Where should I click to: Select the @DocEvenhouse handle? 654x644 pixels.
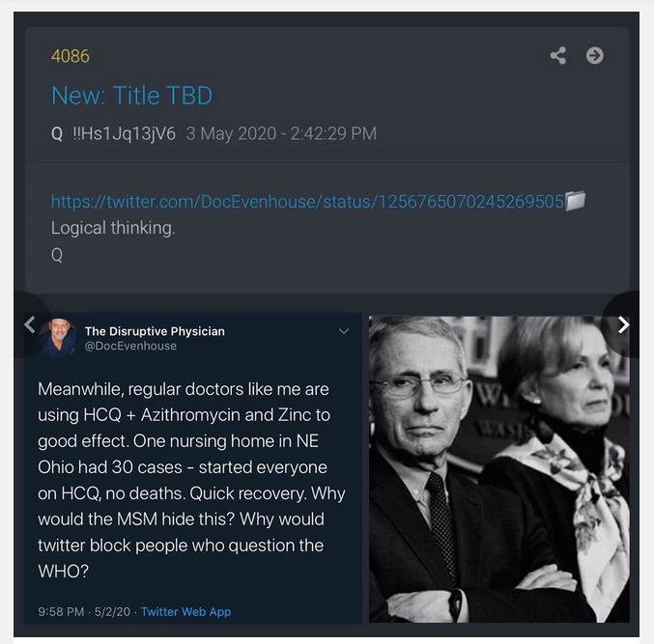130,346
